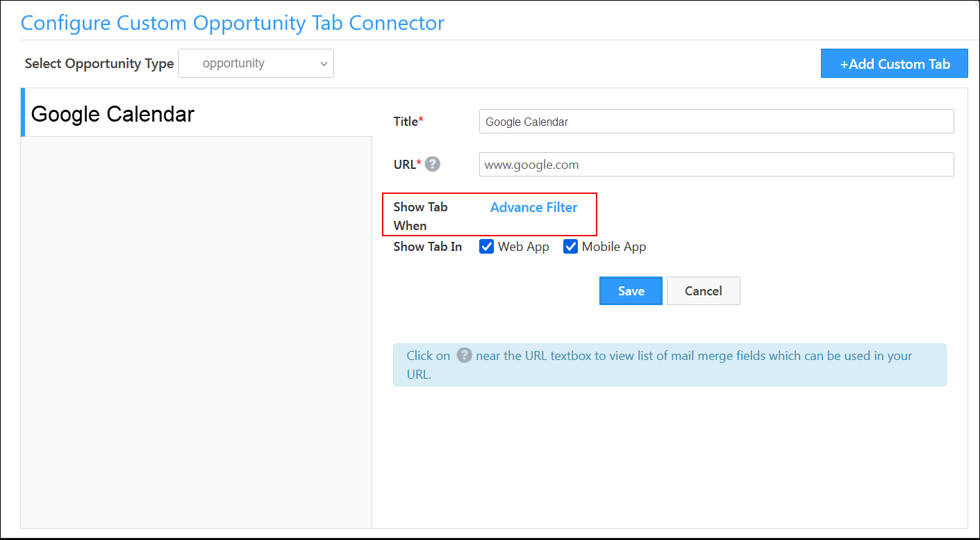Screen dimensions: 980x540
Task: Click the Title required asterisk indicator
Action: tap(422, 117)
